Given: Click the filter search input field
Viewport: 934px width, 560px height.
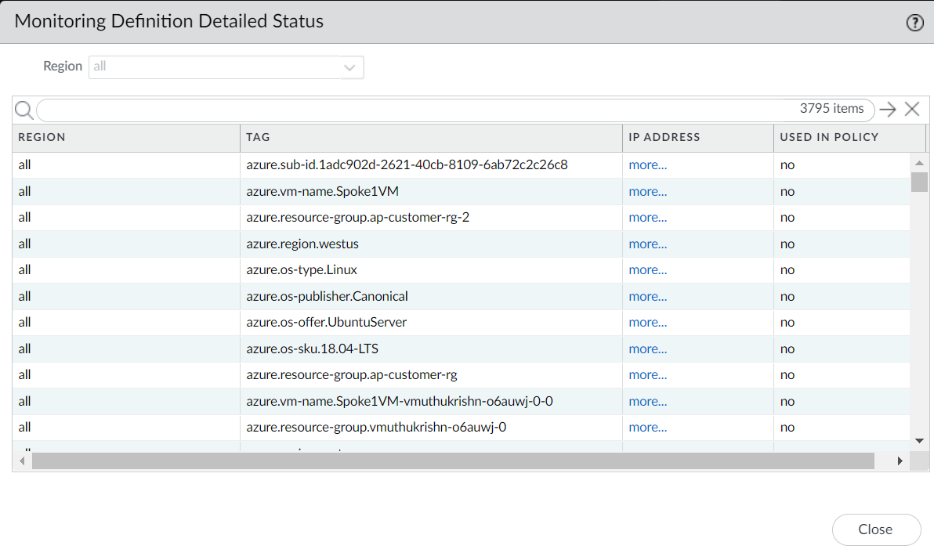Looking at the screenshot, I should pyautogui.click(x=415, y=110).
